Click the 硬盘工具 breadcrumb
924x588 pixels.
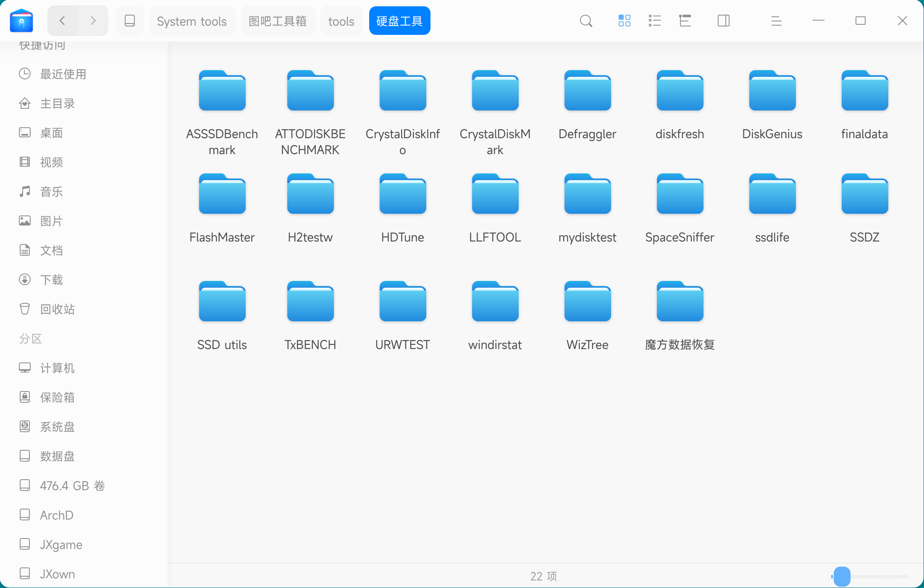pyautogui.click(x=399, y=21)
